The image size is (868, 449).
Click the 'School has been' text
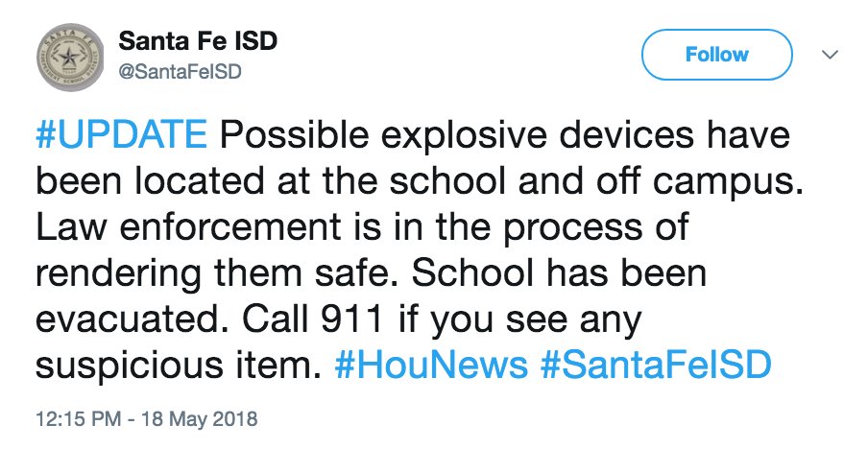click(559, 273)
